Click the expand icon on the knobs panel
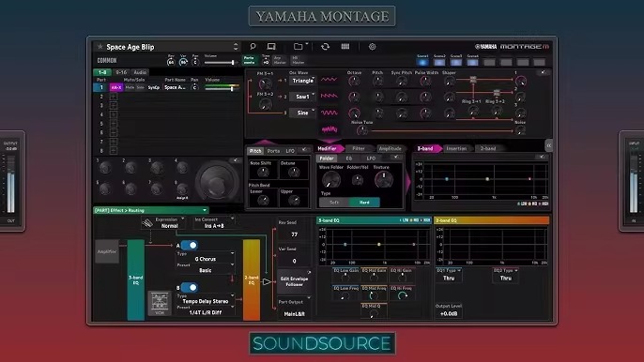This screenshot has width=644, height=362. pyautogui.click(x=236, y=160)
